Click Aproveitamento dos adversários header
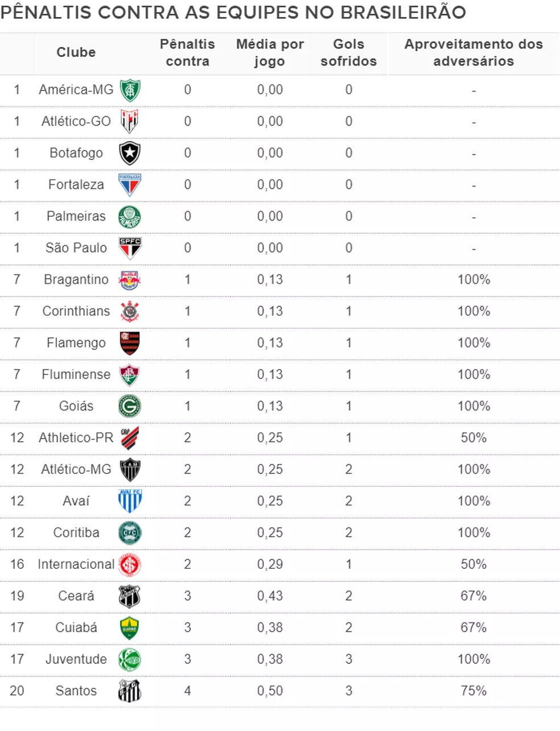The image size is (560, 731). 473,52
